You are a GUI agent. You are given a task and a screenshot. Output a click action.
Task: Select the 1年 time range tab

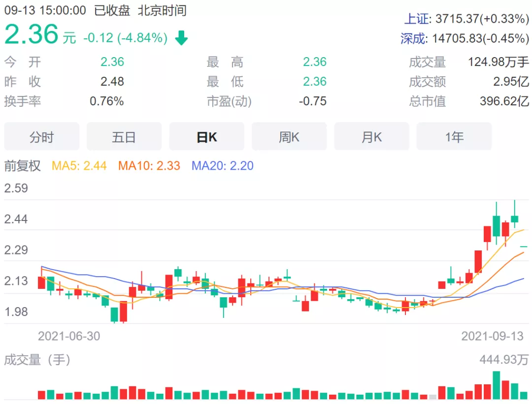[x=454, y=137]
